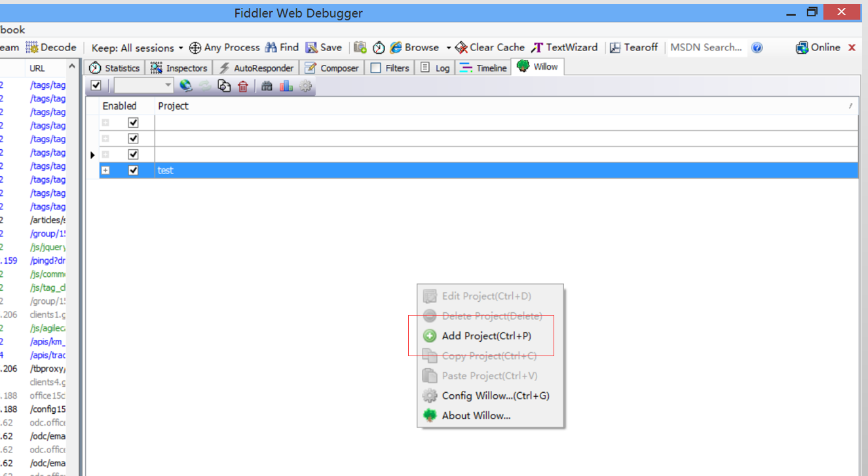Click the Online status indicator
The height and width of the screenshot is (476, 868).
coord(818,47)
